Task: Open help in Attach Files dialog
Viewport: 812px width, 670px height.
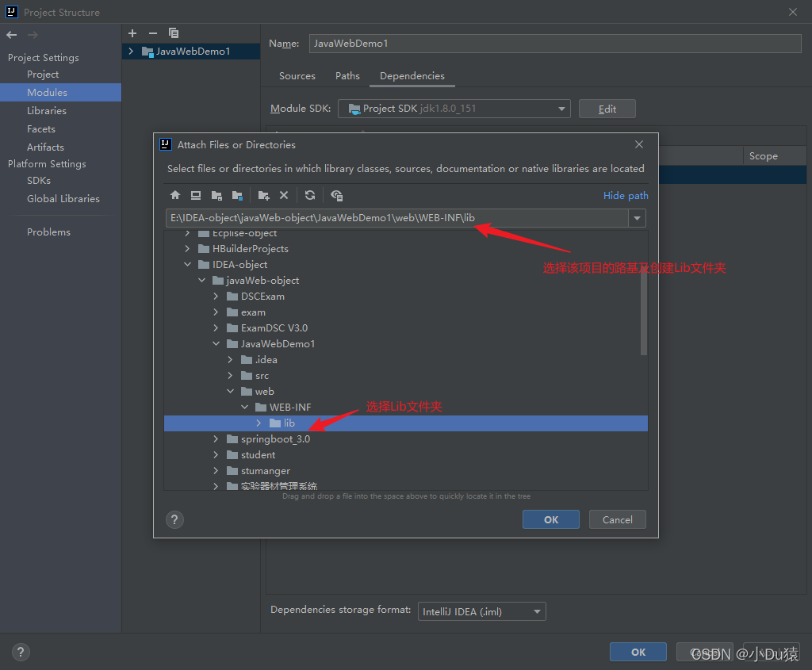Action: (x=174, y=519)
